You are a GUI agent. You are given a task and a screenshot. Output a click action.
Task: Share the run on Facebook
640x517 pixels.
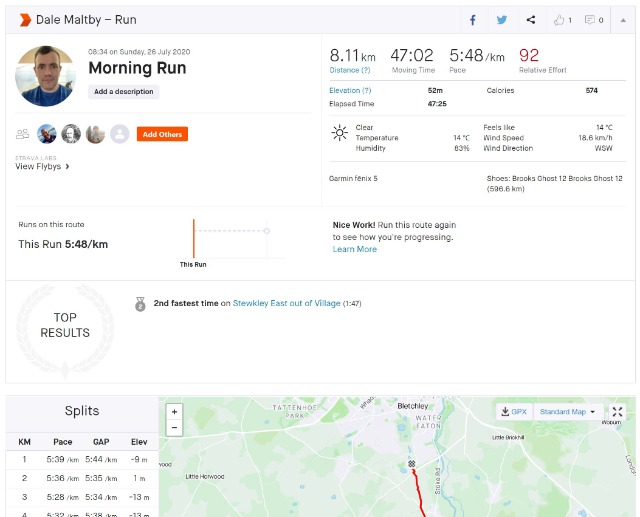(473, 19)
